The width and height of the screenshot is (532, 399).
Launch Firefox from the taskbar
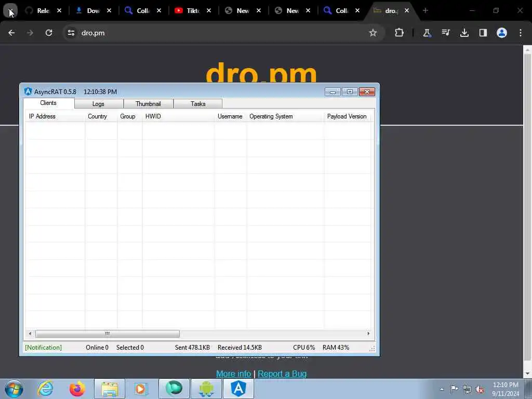point(77,389)
